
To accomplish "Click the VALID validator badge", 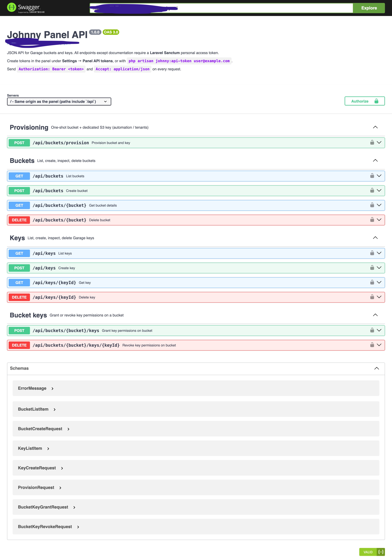I will [372, 552].
